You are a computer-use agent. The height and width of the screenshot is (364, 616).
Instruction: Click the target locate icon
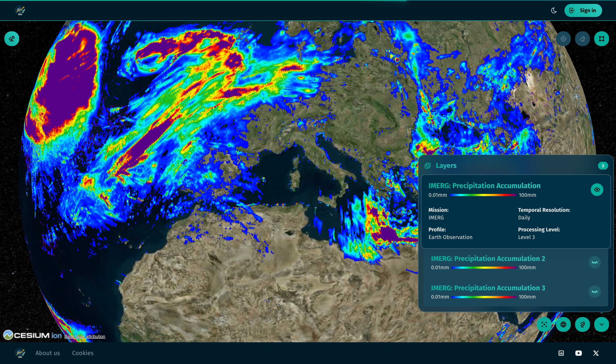(x=563, y=39)
